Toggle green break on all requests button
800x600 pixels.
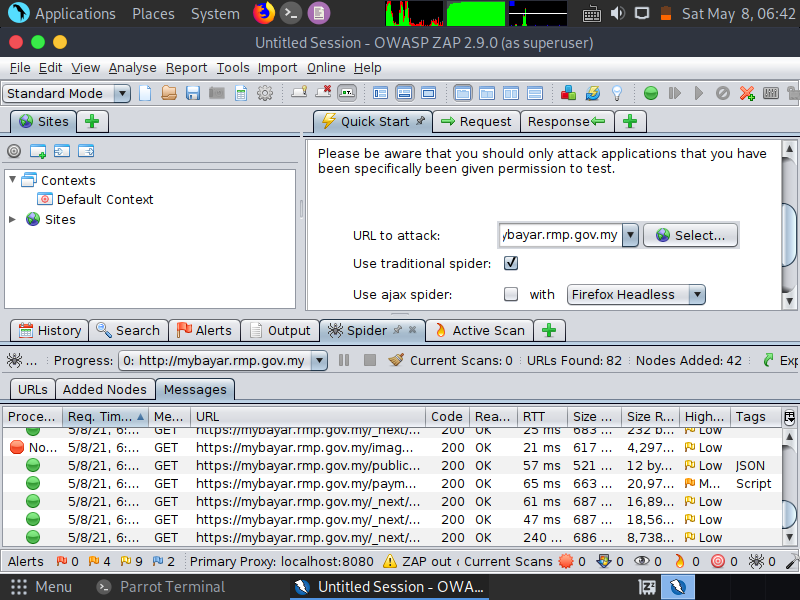coord(651,93)
